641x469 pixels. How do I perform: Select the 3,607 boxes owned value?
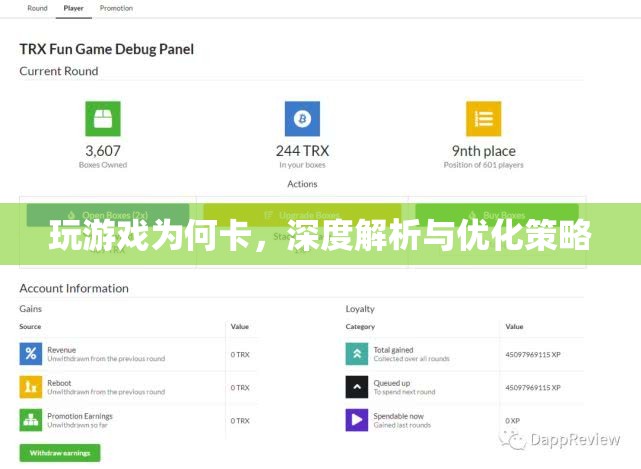pyautogui.click(x=103, y=151)
